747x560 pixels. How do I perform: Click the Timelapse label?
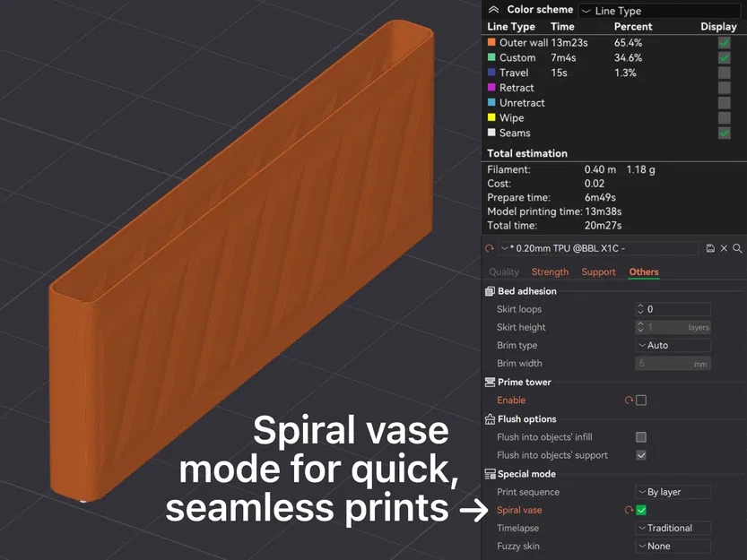517,528
